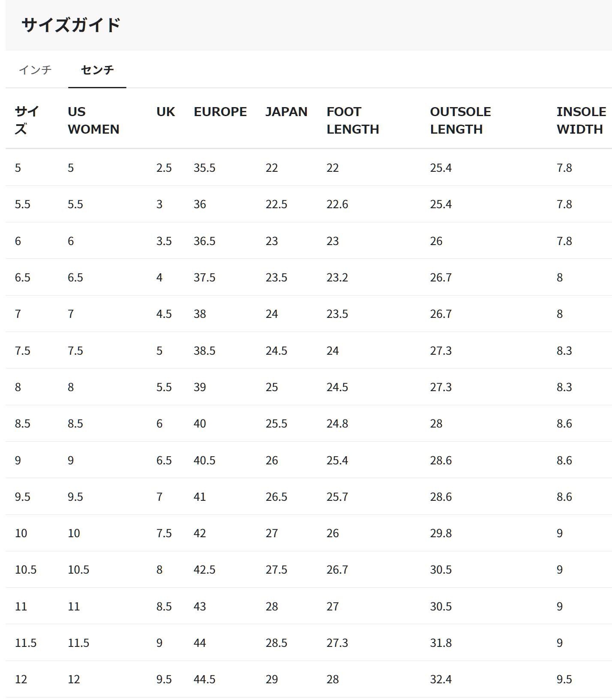This screenshot has width=612, height=700.
Task: Click the INSOLE WIDTH column header
Action: [581, 120]
